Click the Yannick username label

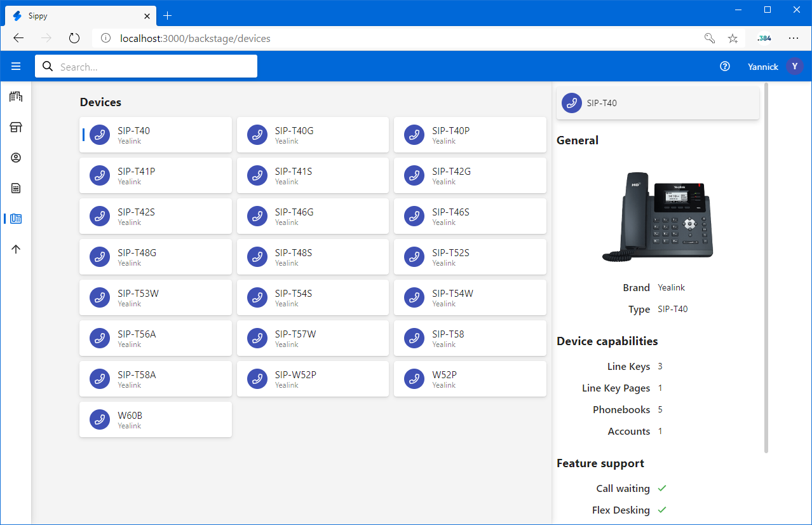pos(763,67)
